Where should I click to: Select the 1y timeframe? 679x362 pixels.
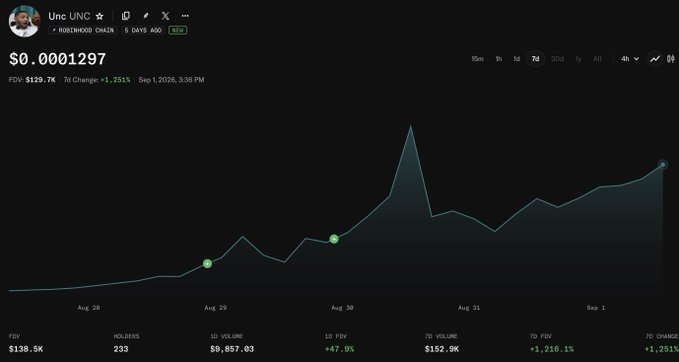[579, 59]
